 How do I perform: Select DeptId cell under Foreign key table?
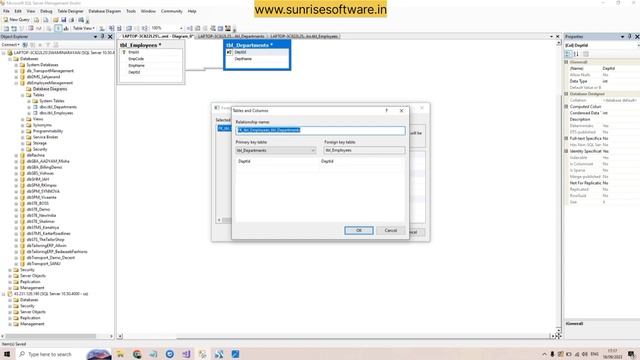tap(362, 161)
